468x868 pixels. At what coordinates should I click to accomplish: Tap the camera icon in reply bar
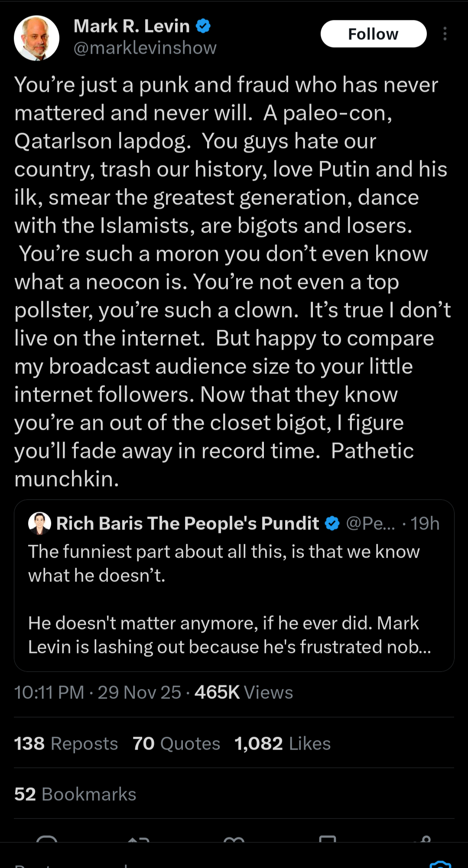coord(440,864)
